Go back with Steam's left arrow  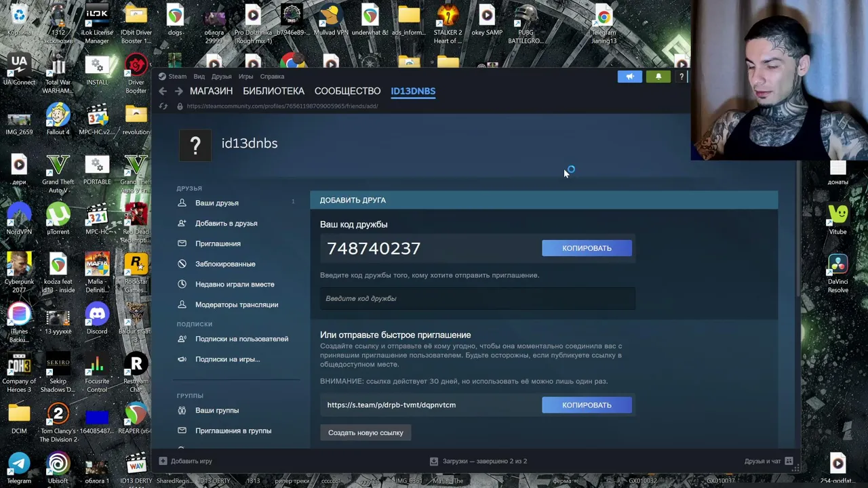pos(163,91)
